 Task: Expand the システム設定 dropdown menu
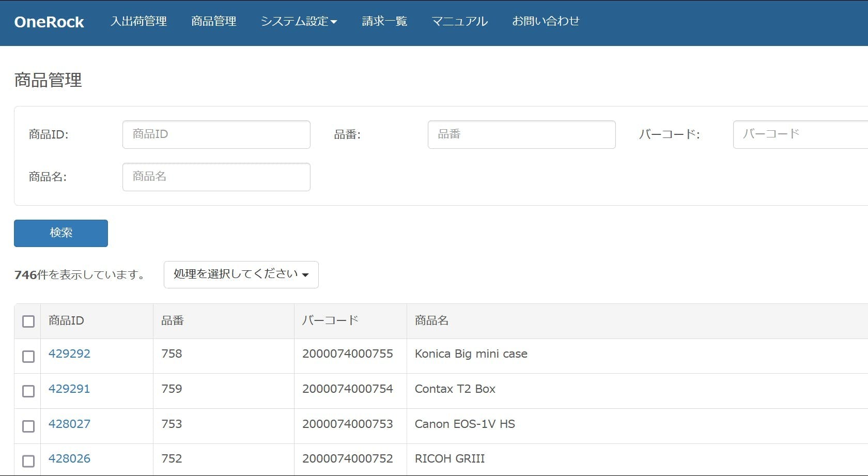[x=299, y=21]
